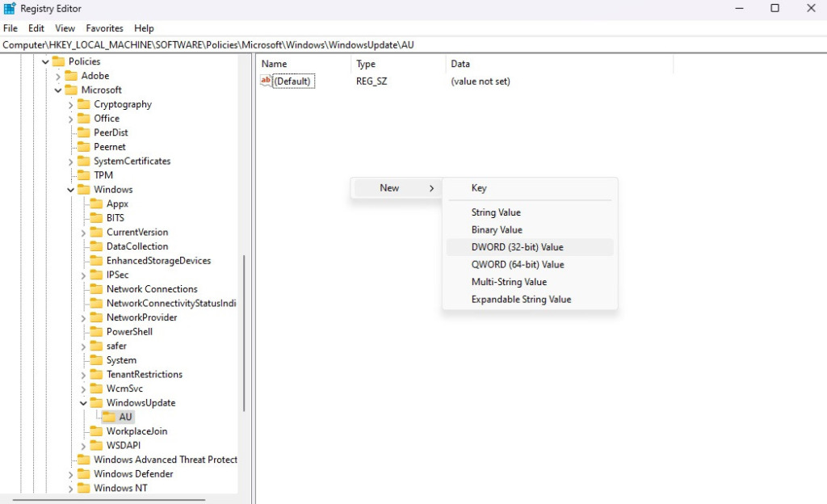Screen dimensions: 827x504
Task: Collapse the WindowsUpdate tree node
Action: (x=83, y=403)
